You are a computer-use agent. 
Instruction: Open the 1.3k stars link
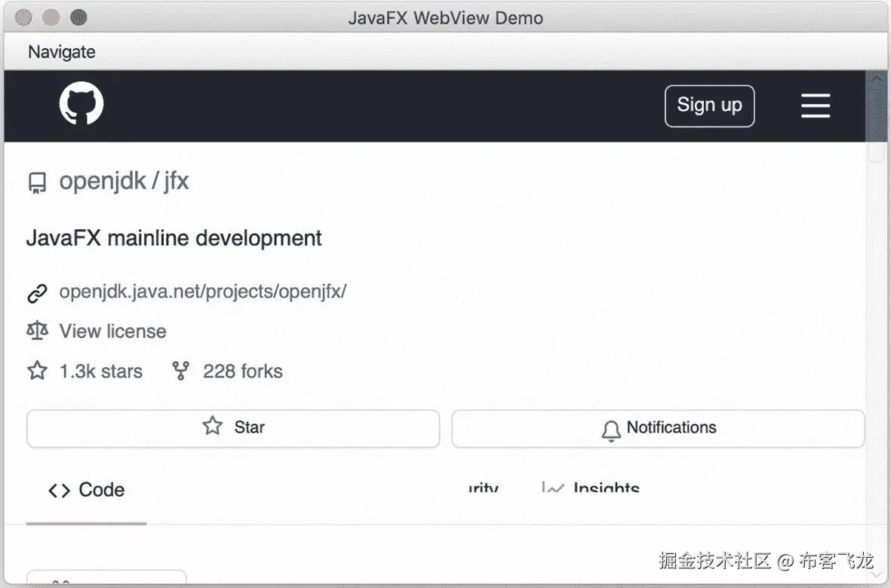coord(100,371)
